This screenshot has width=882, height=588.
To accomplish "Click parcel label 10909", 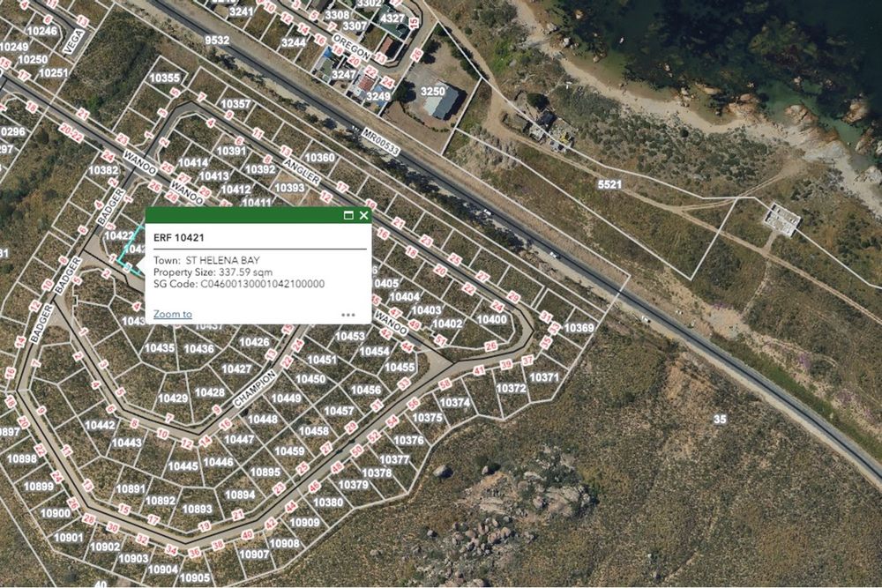I will pos(305,523).
